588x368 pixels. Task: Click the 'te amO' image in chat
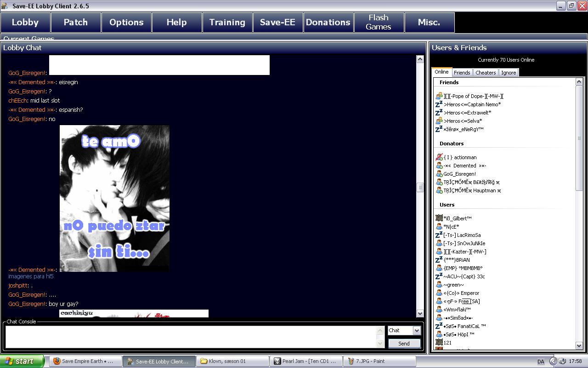pyautogui.click(x=114, y=198)
